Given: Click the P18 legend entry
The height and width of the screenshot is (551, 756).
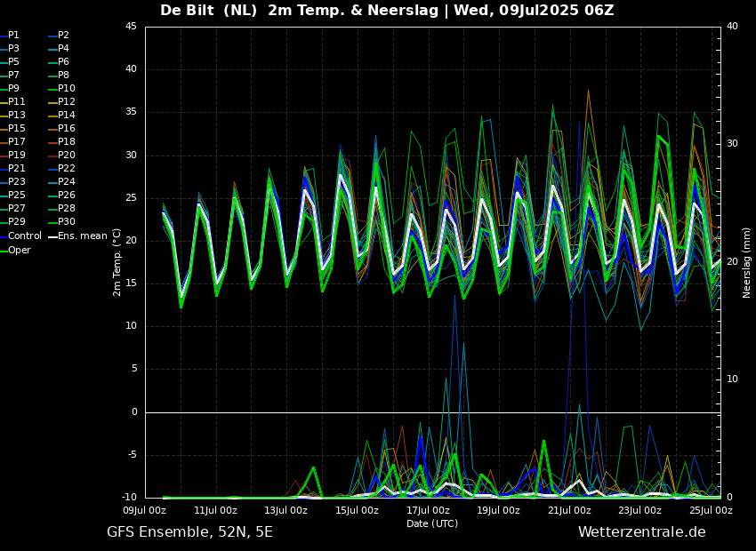Looking at the screenshot, I should click(x=67, y=142).
